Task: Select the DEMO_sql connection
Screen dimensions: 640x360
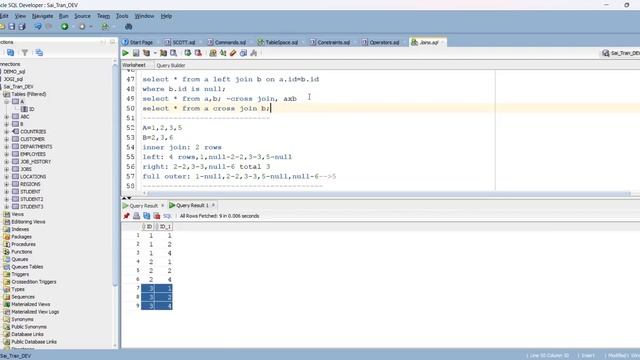Action: pos(14,71)
